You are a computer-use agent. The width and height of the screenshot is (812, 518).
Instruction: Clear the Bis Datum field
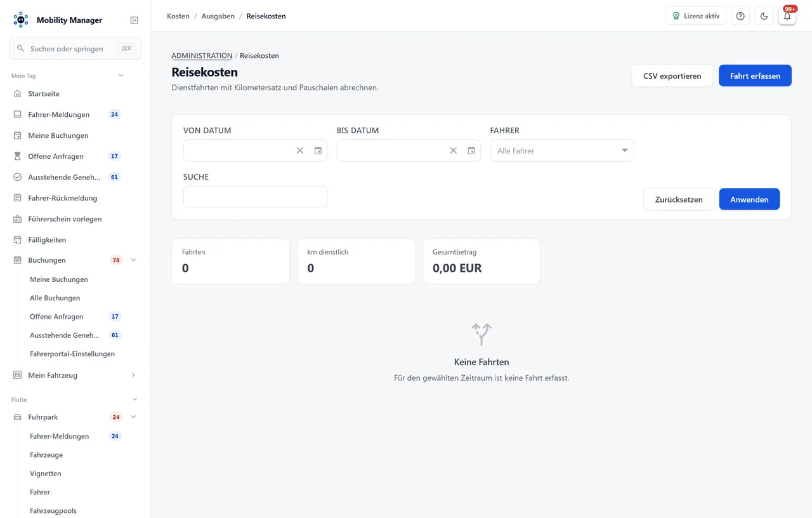pyautogui.click(x=453, y=150)
